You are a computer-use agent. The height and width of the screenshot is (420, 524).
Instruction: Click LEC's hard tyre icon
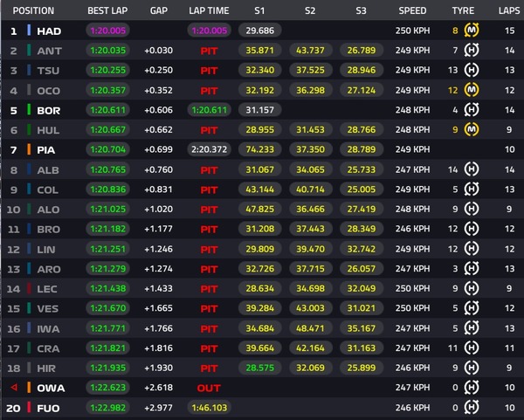[472, 288]
